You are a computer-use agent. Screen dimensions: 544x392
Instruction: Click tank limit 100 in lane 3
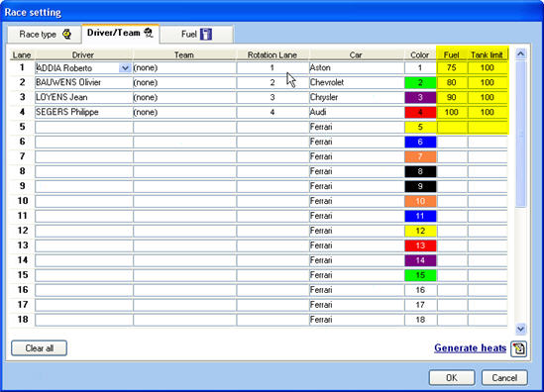coord(488,97)
